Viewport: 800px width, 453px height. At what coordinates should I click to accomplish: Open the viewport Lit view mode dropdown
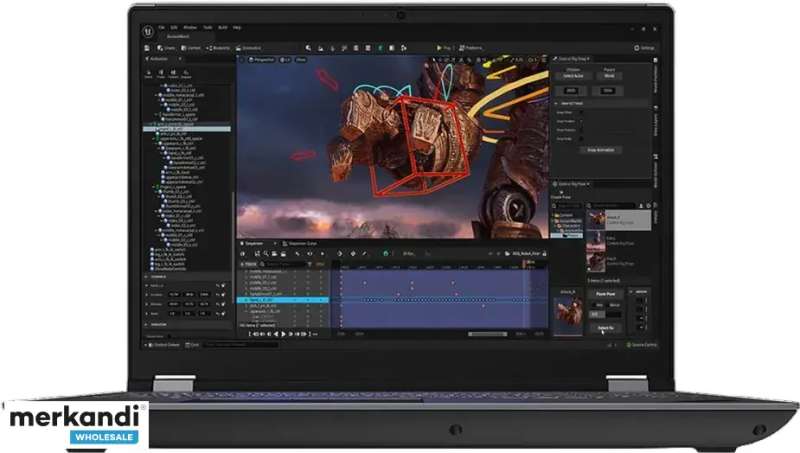(x=285, y=60)
